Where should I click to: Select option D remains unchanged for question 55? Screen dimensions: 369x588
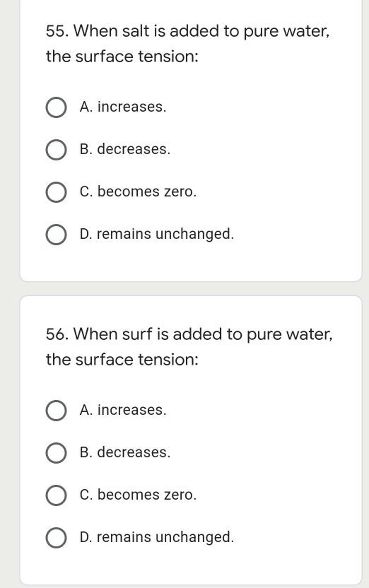[x=56, y=235]
